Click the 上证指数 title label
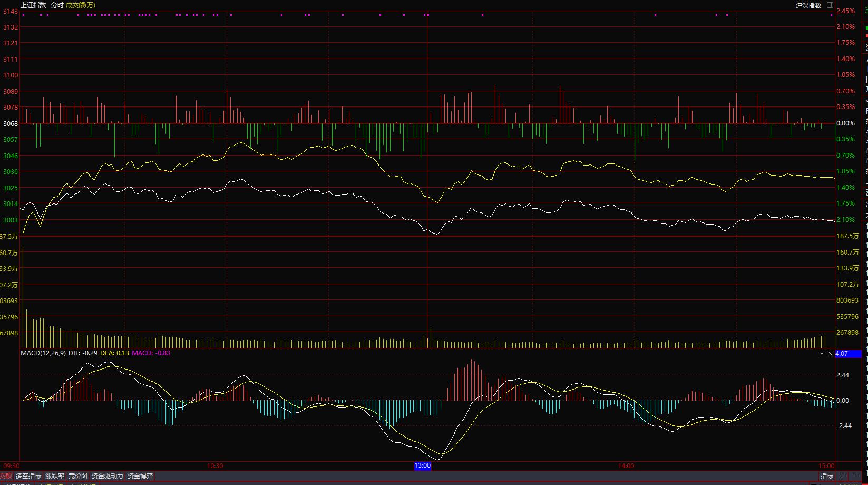The width and height of the screenshot is (868, 485). coord(33,5)
